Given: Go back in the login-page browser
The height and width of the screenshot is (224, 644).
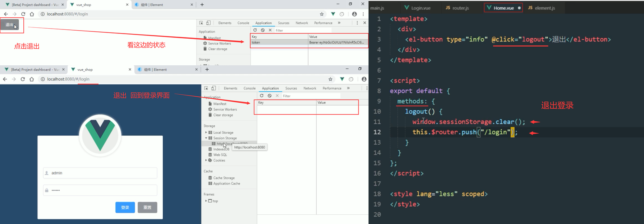Looking at the screenshot, I should [5, 79].
